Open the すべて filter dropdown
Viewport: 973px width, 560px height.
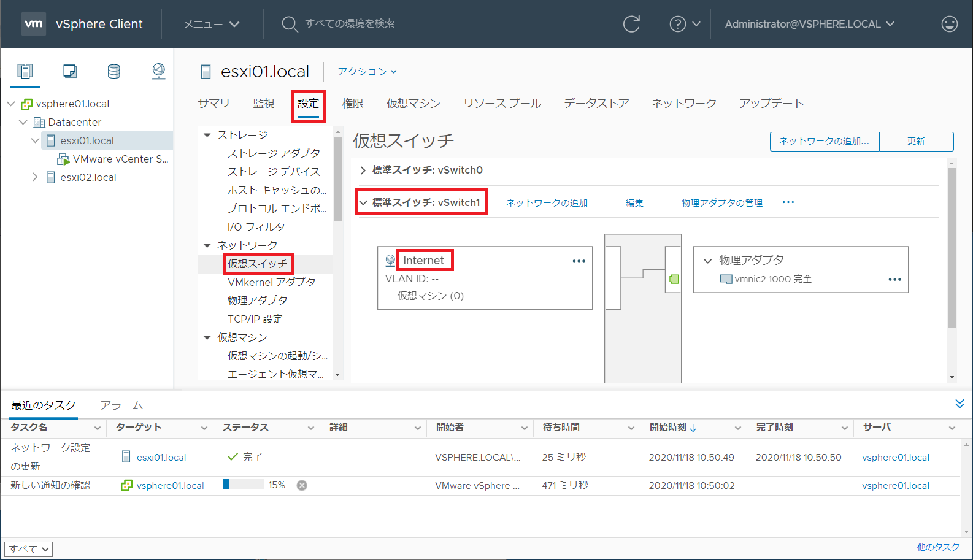[x=28, y=549]
